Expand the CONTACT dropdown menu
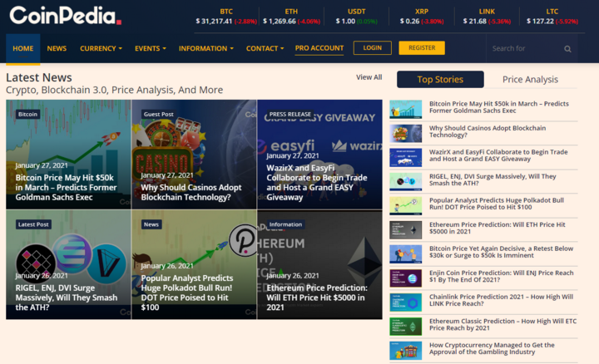Screen dimensions: 599x364 click(x=265, y=48)
